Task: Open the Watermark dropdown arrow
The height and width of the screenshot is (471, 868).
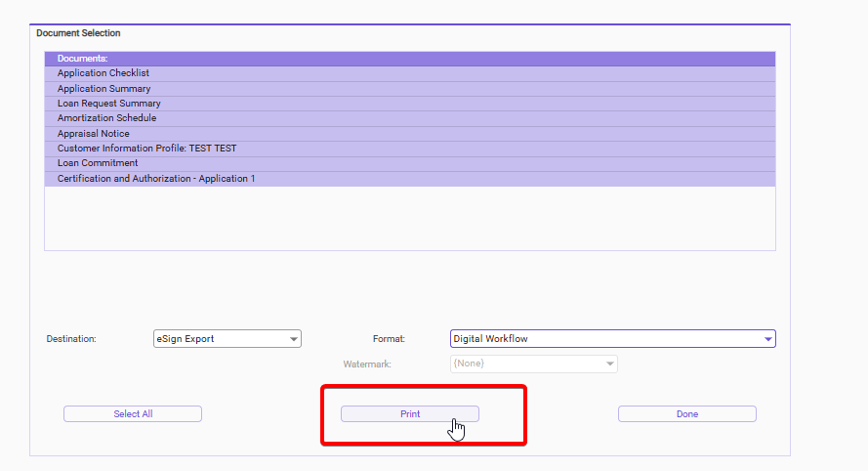Action: [610, 364]
